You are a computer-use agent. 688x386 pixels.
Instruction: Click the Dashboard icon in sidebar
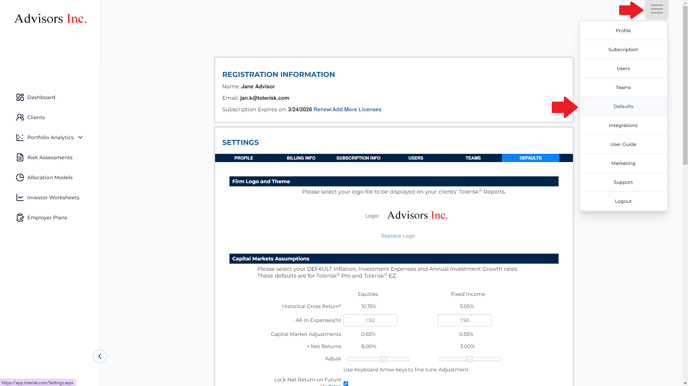tap(20, 97)
